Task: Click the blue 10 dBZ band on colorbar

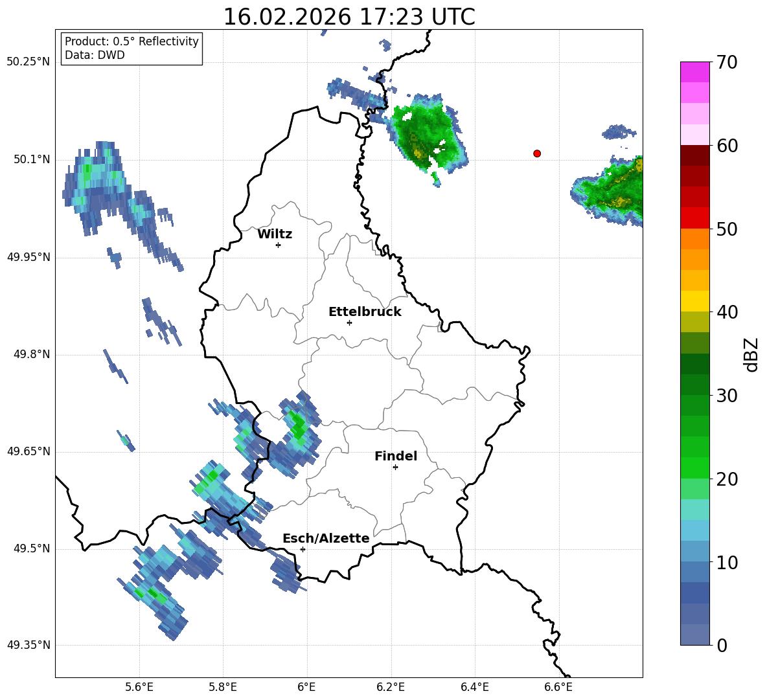Action: [x=694, y=551]
